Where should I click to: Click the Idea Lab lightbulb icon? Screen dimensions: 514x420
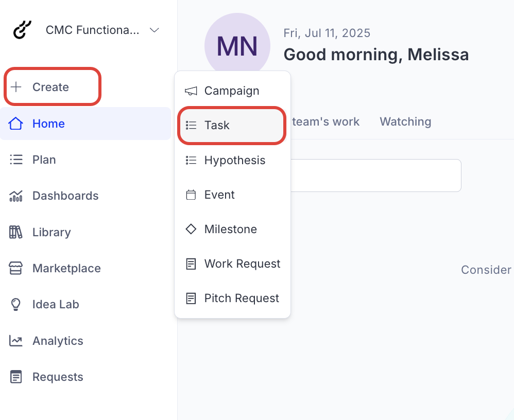pyautogui.click(x=16, y=304)
